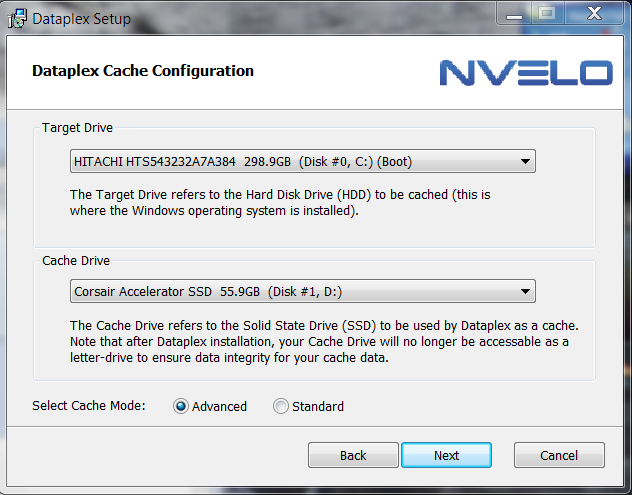Click the Target Drive group label
Viewport: 632px width, 495px height.
77,129
